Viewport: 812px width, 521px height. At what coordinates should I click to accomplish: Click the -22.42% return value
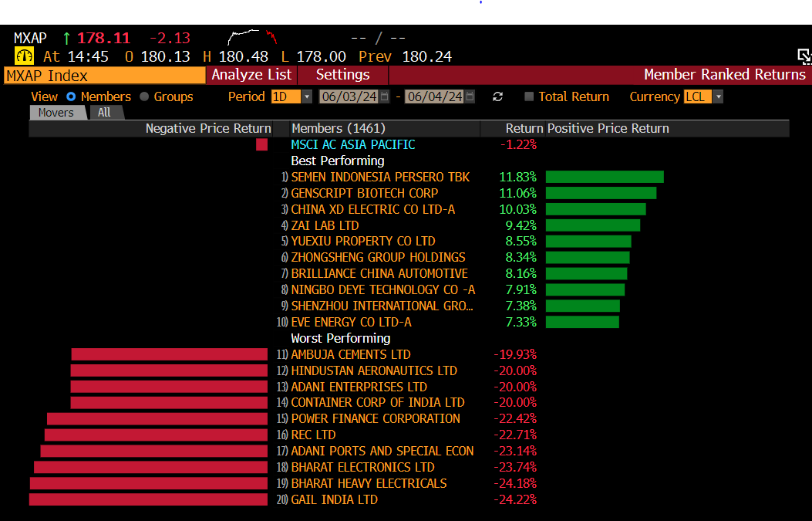coord(515,418)
